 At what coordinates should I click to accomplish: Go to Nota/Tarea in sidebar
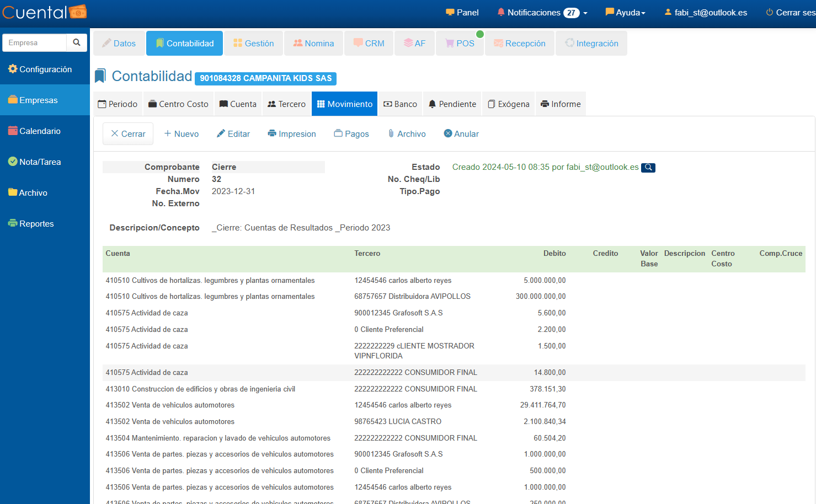point(40,162)
